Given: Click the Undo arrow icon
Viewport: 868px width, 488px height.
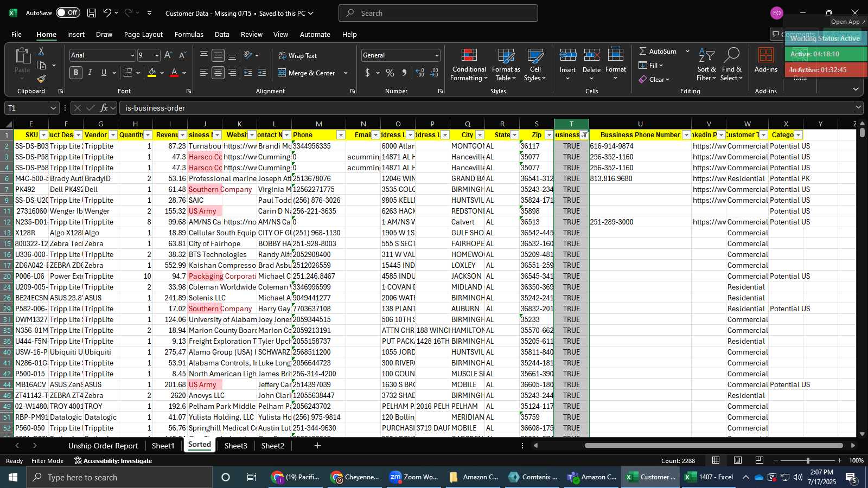Looking at the screenshot, I should [107, 12].
